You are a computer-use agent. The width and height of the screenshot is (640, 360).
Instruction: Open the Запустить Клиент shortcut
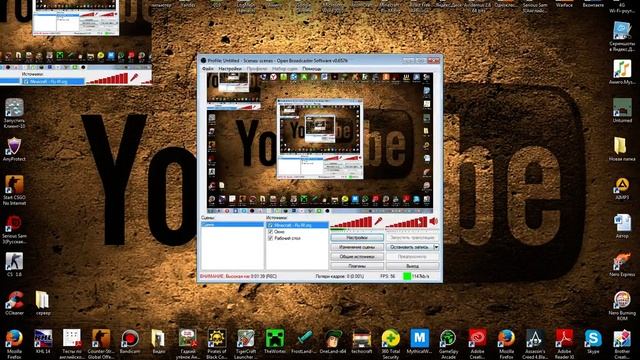[14, 113]
